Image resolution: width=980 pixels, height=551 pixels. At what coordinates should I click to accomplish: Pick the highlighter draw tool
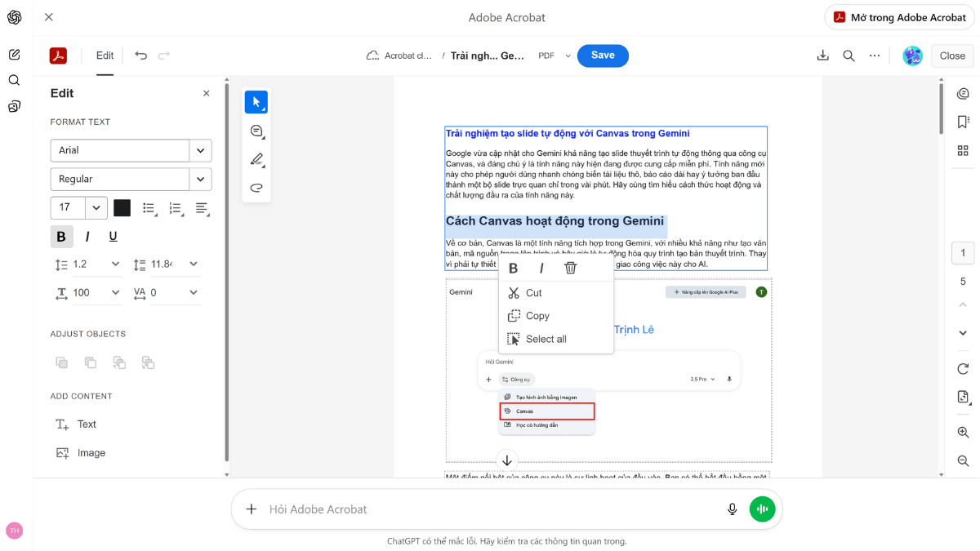coord(256,159)
